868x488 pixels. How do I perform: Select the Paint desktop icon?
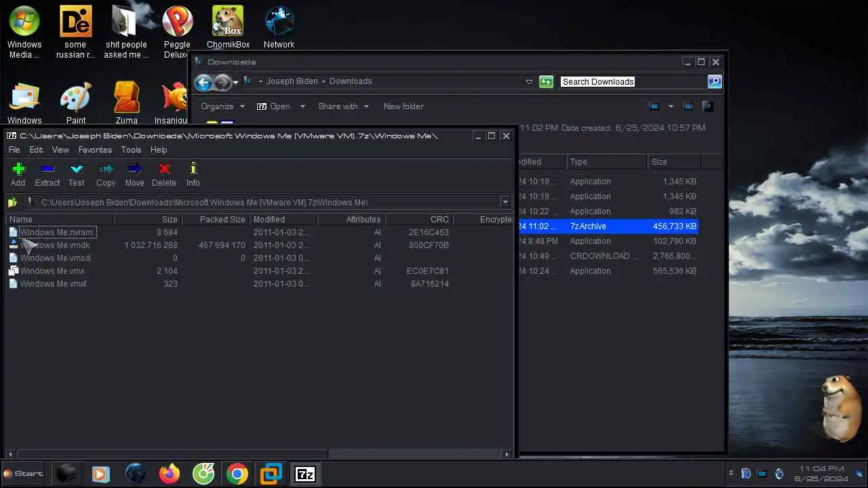76,103
